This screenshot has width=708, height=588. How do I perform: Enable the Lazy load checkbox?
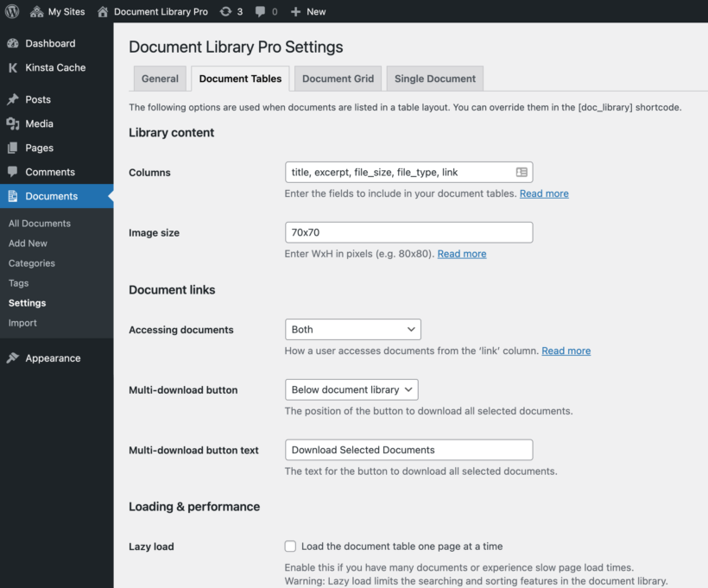point(290,546)
